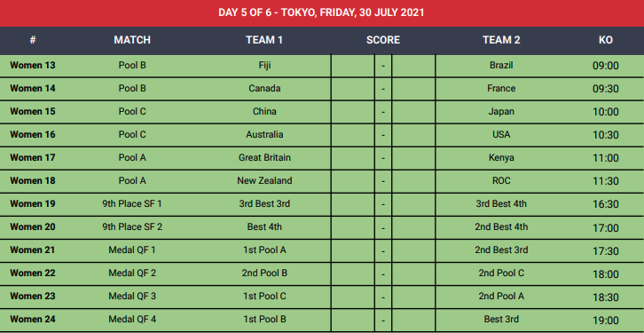The image size is (644, 333).
Task: Click the SCORE column header
Action: tap(383, 40)
